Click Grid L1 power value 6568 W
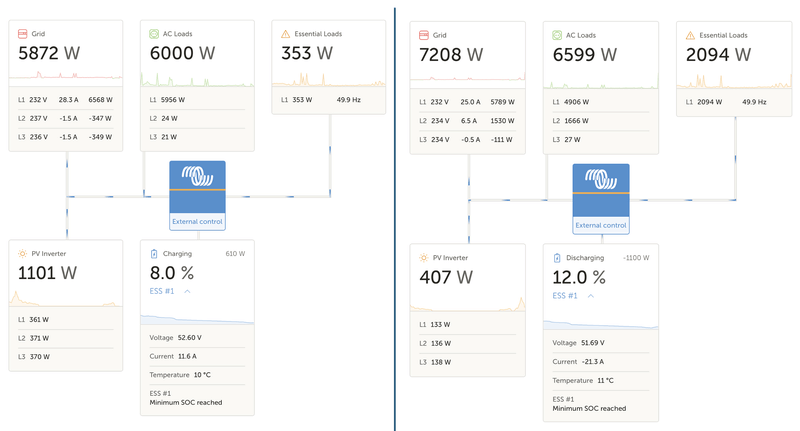800x431 pixels. [101, 99]
